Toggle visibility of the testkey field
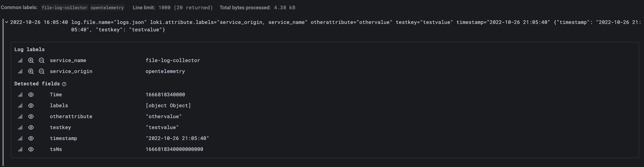The height and width of the screenshot is (167, 644). click(31, 127)
